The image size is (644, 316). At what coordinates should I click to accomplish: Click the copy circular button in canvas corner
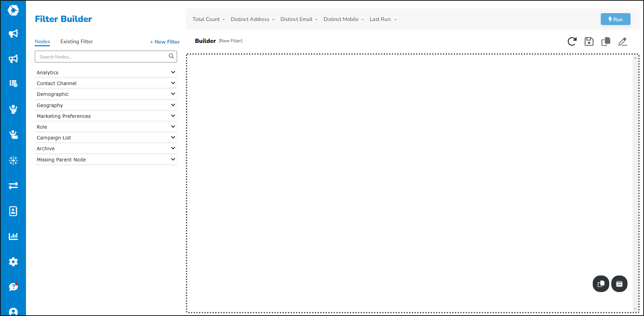tap(600, 284)
